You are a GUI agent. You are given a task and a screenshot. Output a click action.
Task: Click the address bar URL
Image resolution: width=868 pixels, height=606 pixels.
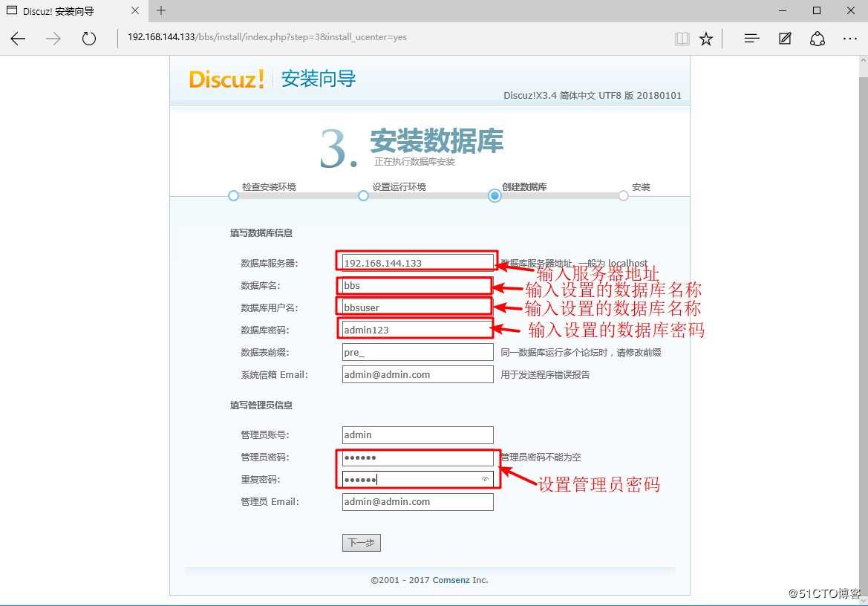(x=267, y=37)
